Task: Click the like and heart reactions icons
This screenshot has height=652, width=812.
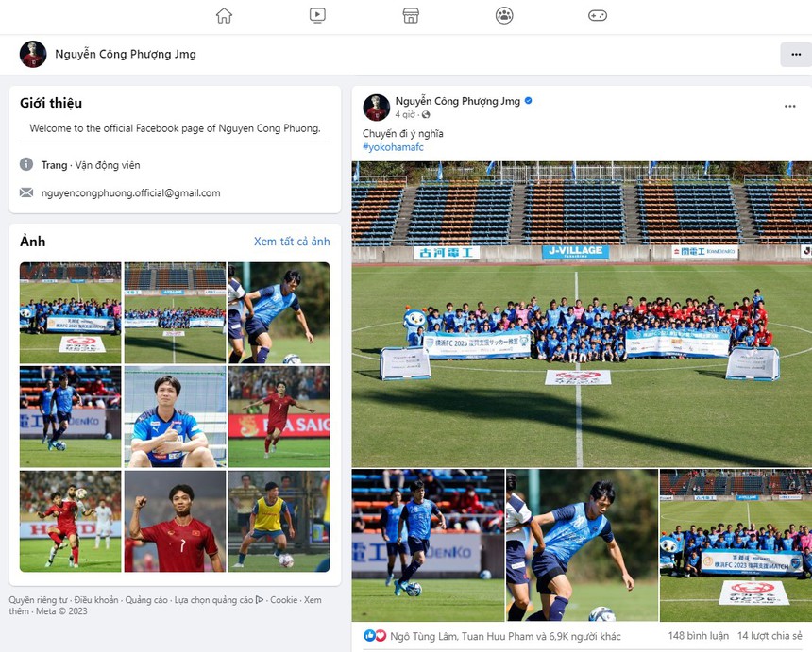Action: tap(375, 635)
